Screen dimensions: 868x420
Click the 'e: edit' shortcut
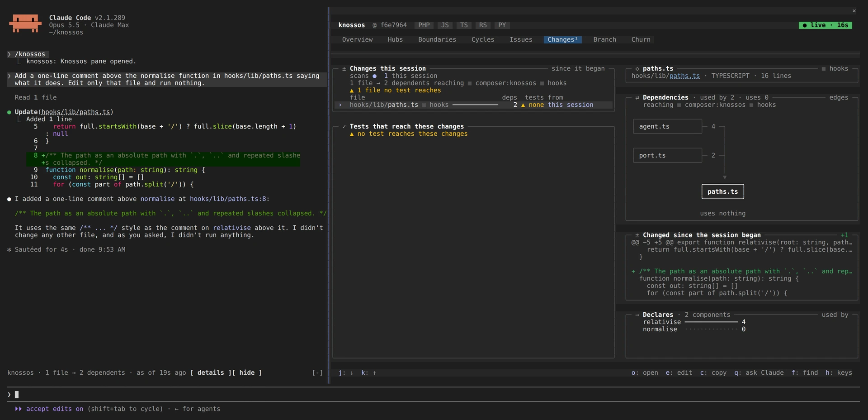pos(679,373)
